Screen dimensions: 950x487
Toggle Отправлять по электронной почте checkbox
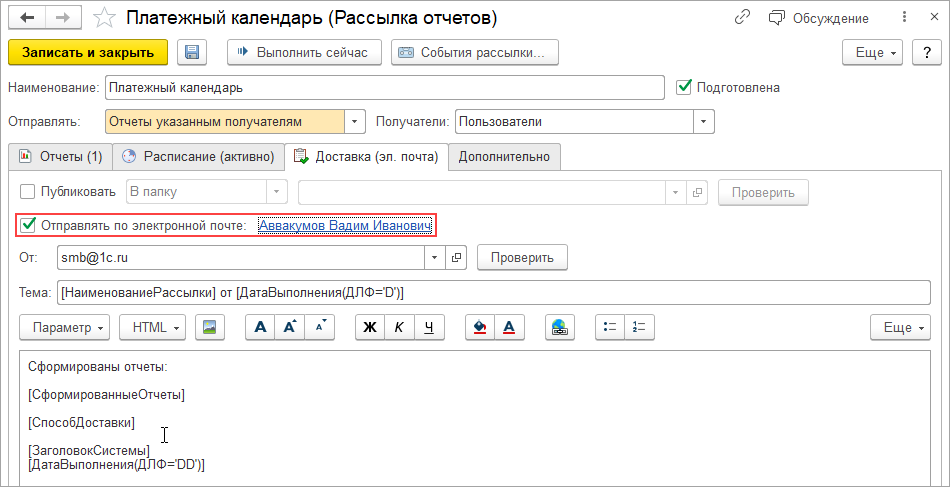tap(28, 225)
